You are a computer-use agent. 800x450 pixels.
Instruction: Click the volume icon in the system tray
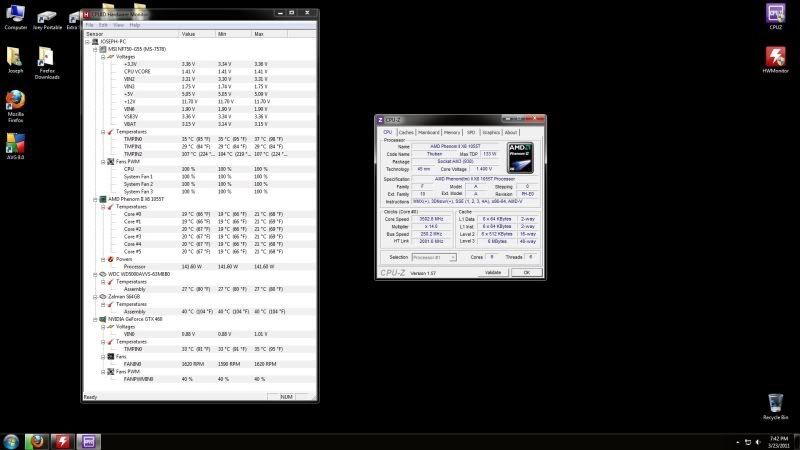click(758, 442)
